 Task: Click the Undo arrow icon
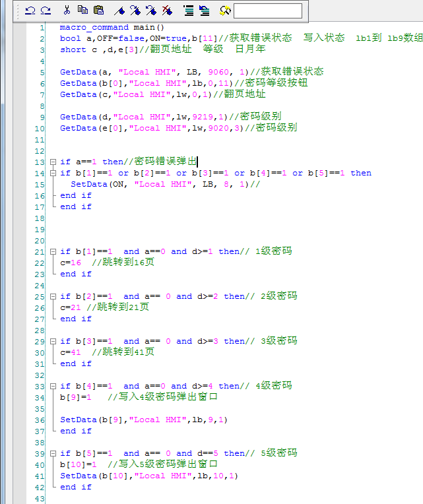pos(30,11)
